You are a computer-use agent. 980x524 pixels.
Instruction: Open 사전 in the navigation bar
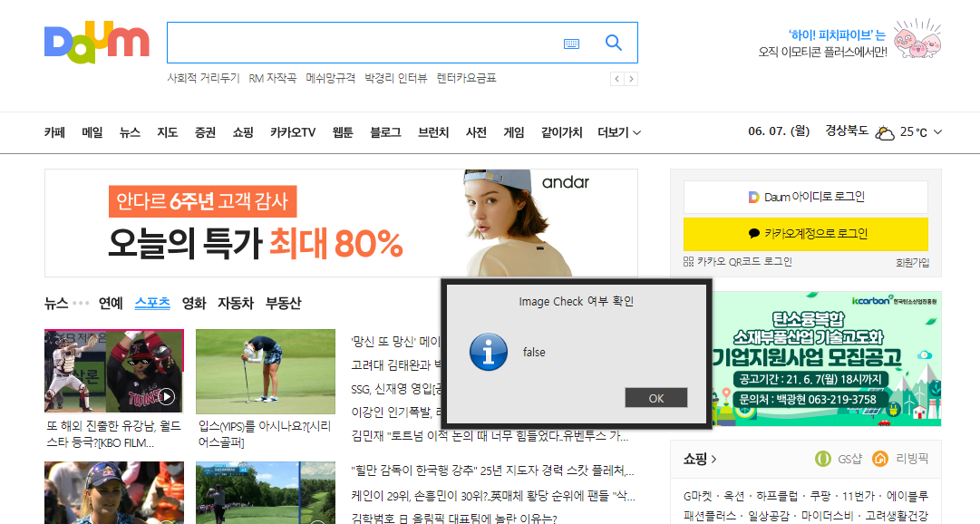[x=476, y=132]
